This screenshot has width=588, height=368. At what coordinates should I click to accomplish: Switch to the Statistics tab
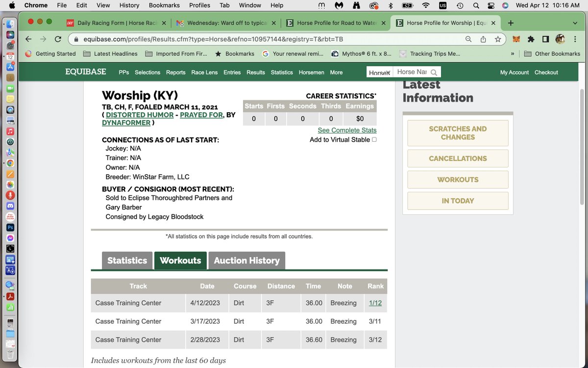click(127, 261)
